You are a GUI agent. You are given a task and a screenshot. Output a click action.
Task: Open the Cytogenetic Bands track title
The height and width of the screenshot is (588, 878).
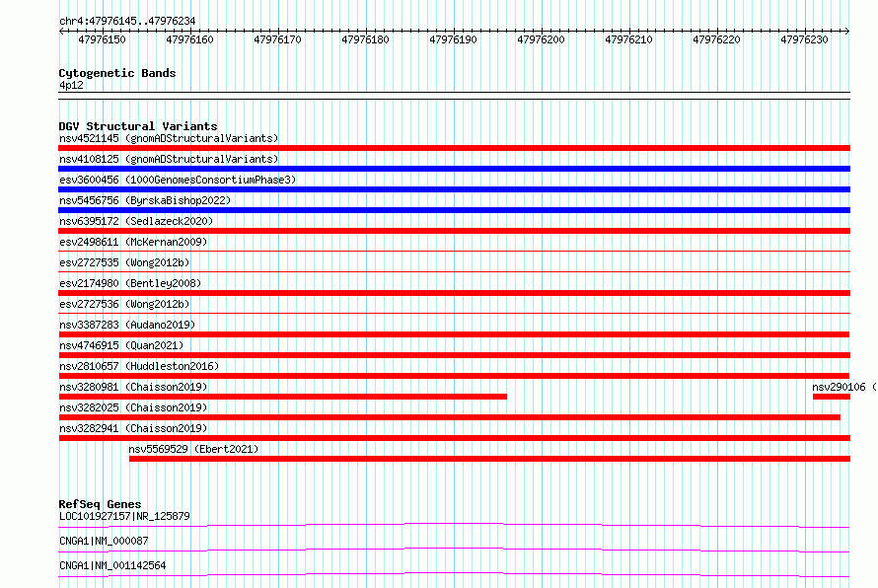pos(117,73)
